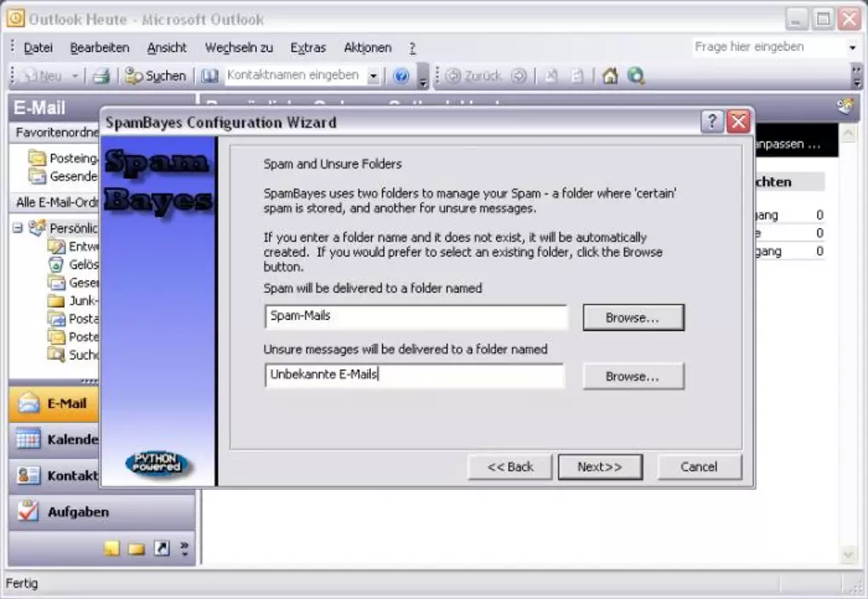Open the folder list icon in navigation pane
Image resolution: width=868 pixels, height=599 pixels.
[136, 549]
